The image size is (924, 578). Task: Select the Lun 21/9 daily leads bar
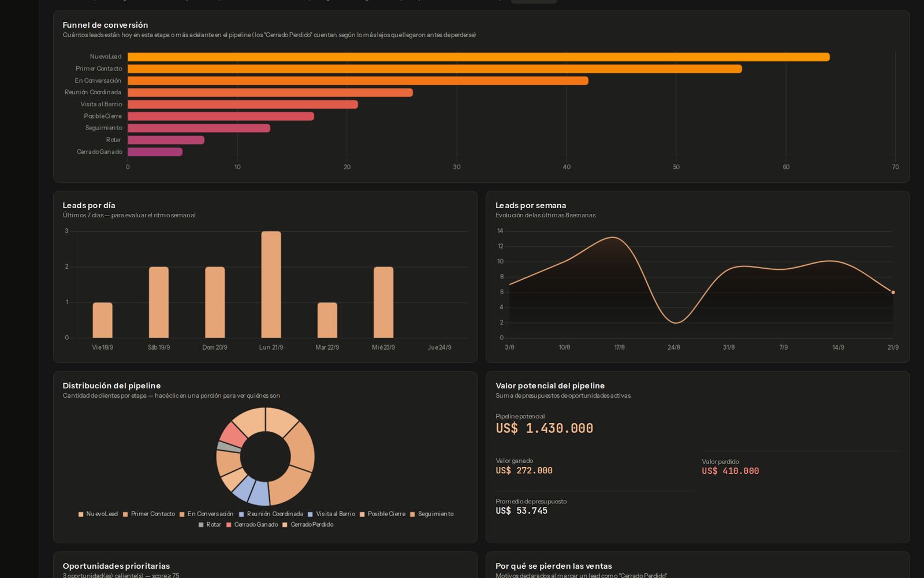click(x=271, y=284)
